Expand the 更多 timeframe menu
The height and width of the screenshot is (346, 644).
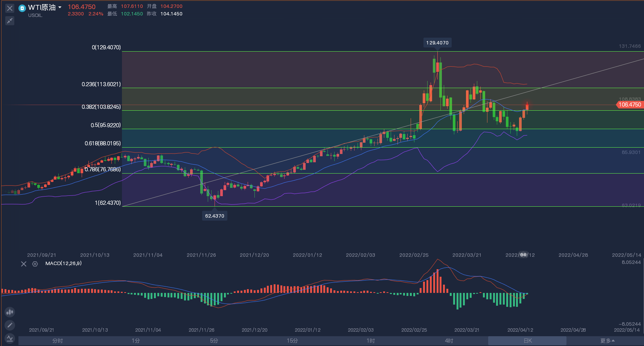(607, 341)
